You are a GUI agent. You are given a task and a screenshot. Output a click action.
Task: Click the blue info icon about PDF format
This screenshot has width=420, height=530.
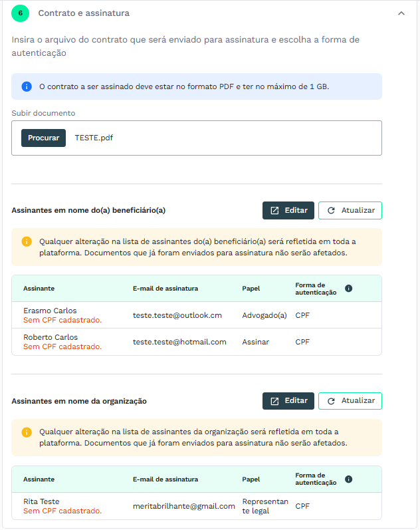point(27,86)
